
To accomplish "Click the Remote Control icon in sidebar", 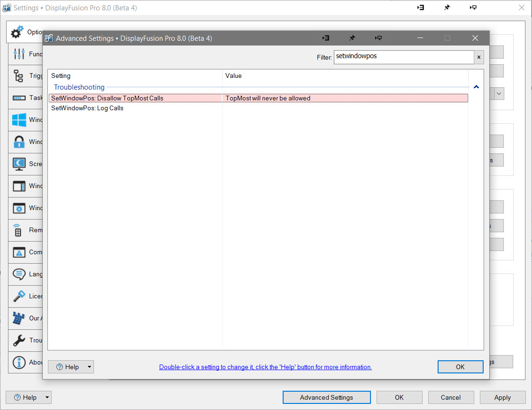I will tap(19, 230).
